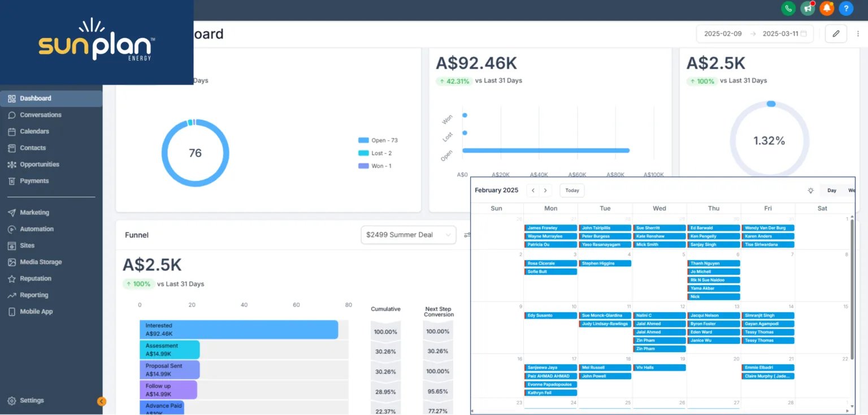This screenshot has height=415, width=868.
Task: Switch calendar to Day view
Action: [x=832, y=191]
